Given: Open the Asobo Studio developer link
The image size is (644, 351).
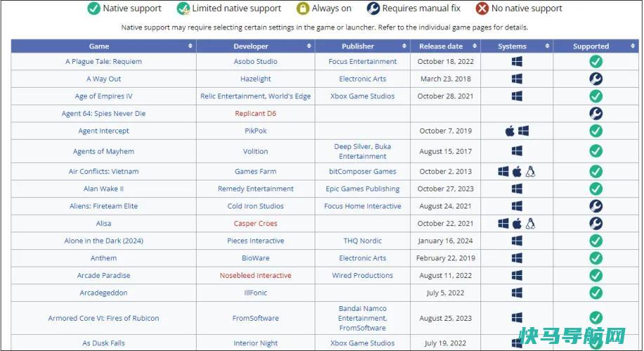Looking at the screenshot, I should (256, 62).
